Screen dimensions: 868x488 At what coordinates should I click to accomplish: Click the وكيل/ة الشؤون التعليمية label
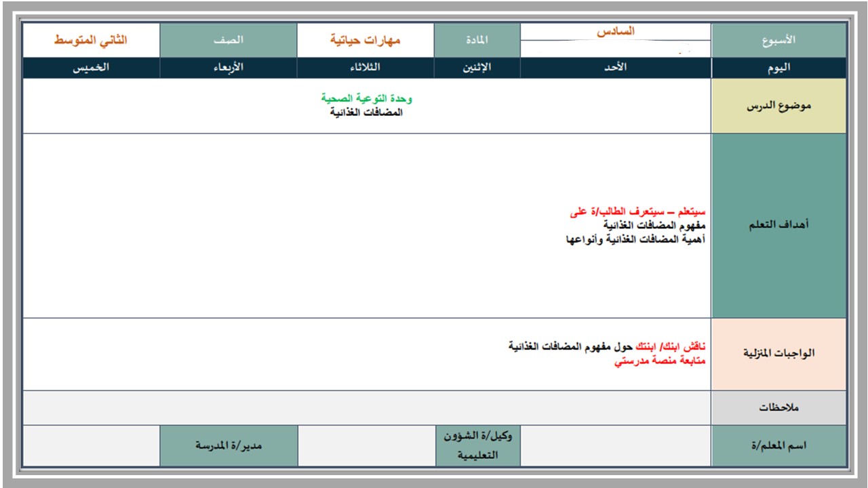click(x=477, y=446)
